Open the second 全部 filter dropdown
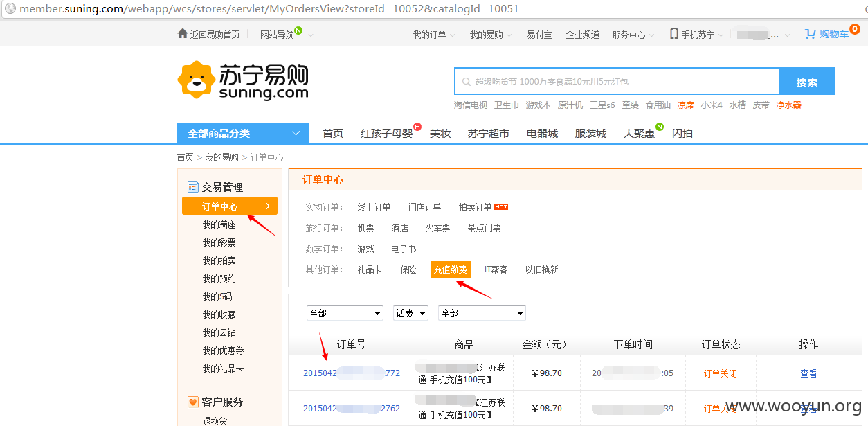The width and height of the screenshot is (868, 426). [482, 313]
